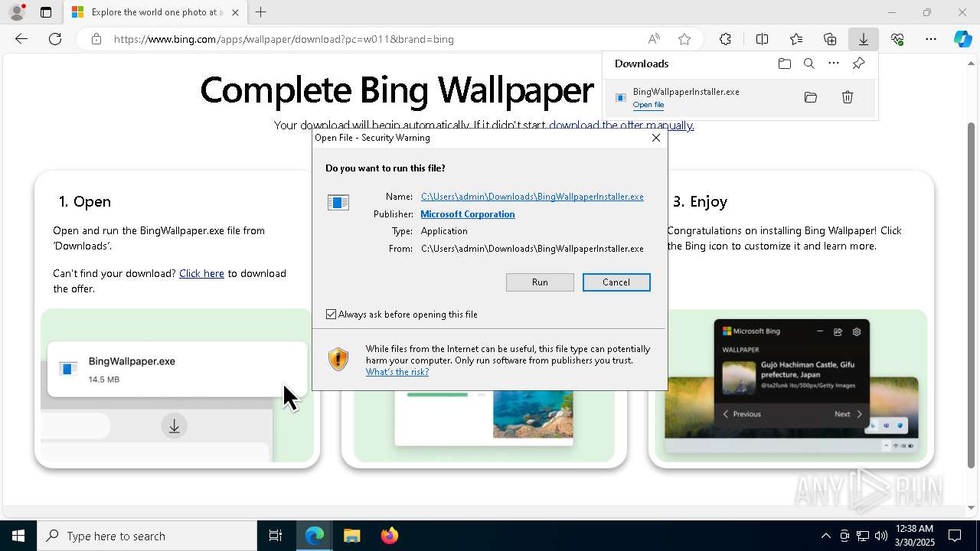
Task: Click the 'Click here' download link
Action: pyautogui.click(x=201, y=273)
